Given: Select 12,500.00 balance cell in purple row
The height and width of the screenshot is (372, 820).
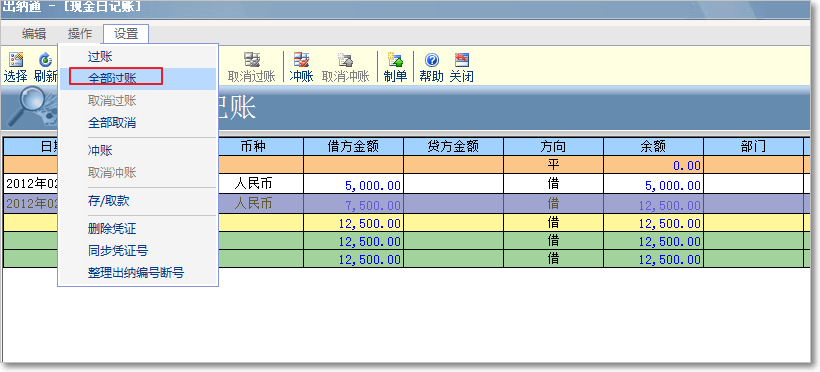Looking at the screenshot, I should (653, 204).
